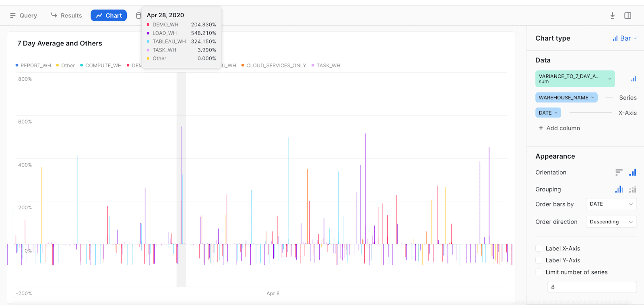Click the Data section heading
Image resolution: width=644 pixels, height=305 pixels.
543,60
